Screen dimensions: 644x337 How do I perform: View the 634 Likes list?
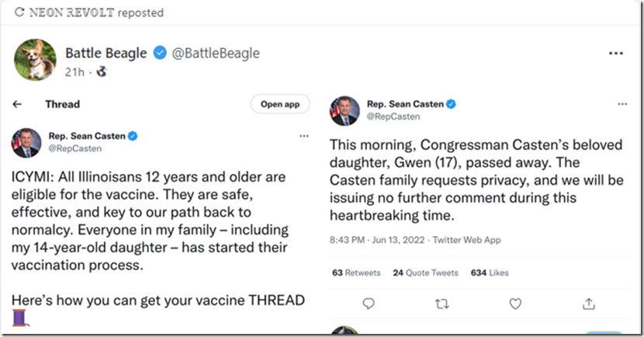pos(489,273)
